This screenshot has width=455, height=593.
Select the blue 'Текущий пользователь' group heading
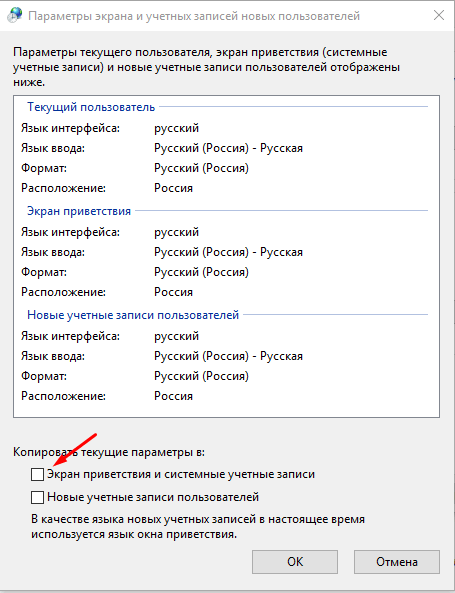pyautogui.click(x=91, y=107)
